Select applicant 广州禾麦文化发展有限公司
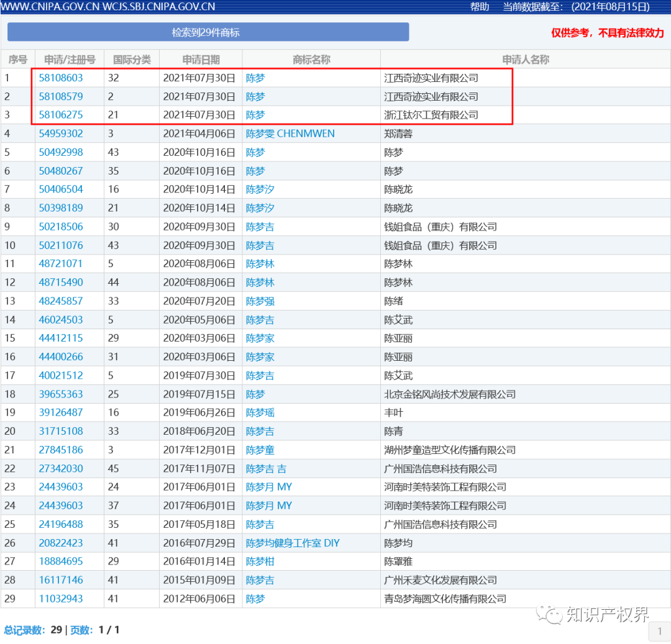The height and width of the screenshot is (644, 671). coord(440,580)
